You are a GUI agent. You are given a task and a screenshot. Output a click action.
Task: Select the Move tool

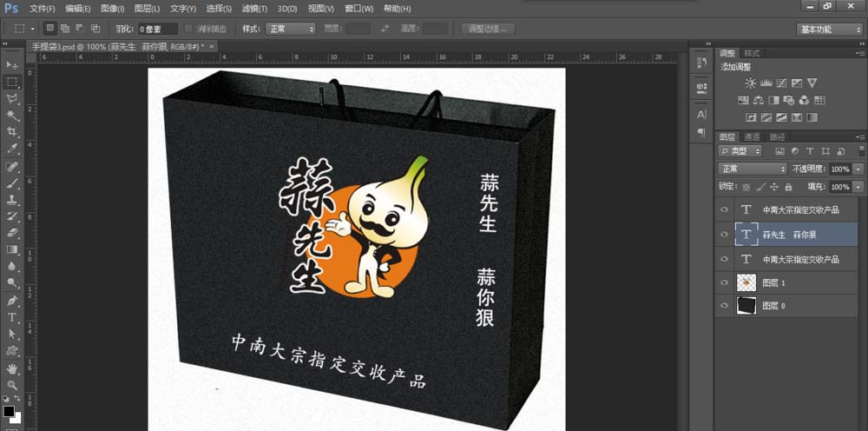pos(11,65)
